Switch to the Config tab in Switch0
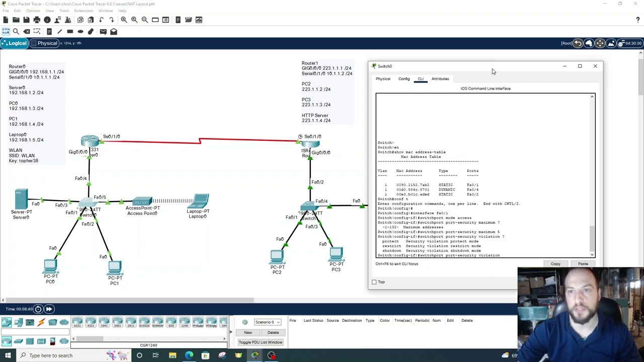 (x=404, y=79)
